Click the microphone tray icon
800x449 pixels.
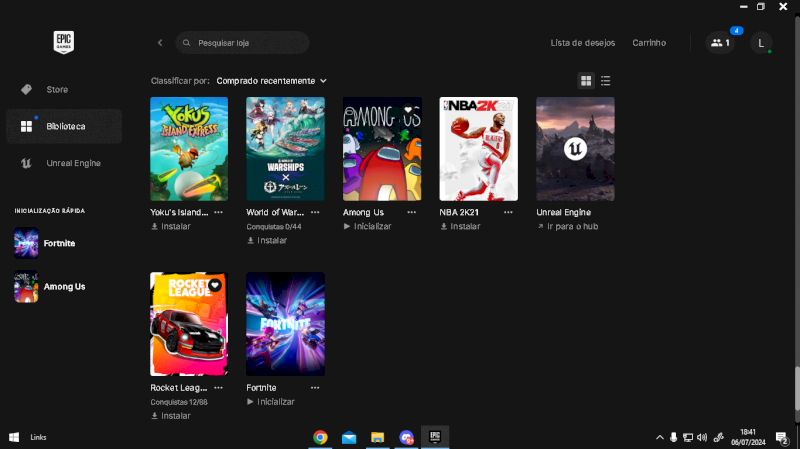pyautogui.click(x=673, y=437)
